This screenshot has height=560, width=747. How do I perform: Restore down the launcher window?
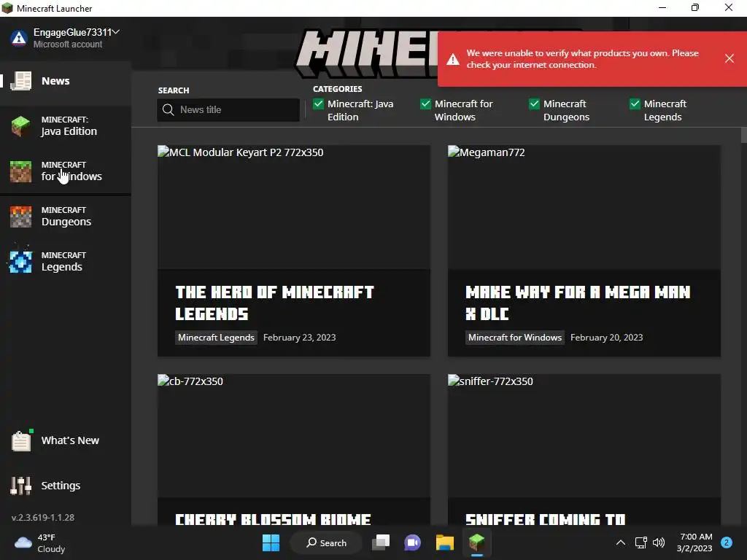(x=695, y=7)
